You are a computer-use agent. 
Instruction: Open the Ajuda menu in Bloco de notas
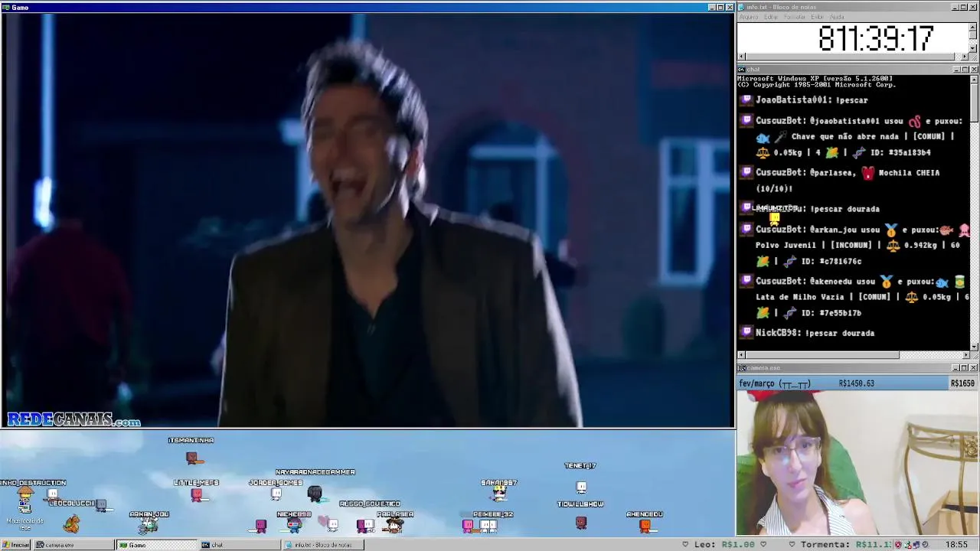837,17
